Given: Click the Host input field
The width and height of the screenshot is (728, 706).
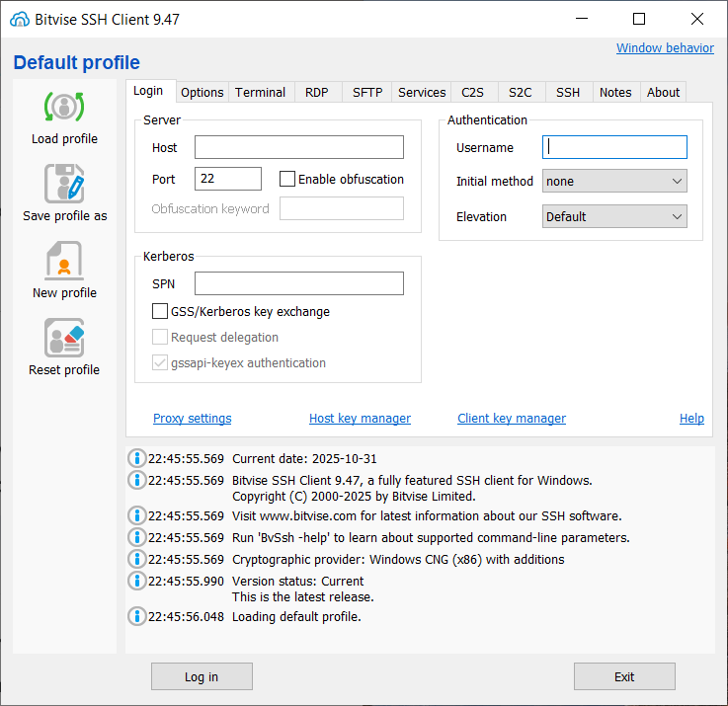Looking at the screenshot, I should pos(299,147).
